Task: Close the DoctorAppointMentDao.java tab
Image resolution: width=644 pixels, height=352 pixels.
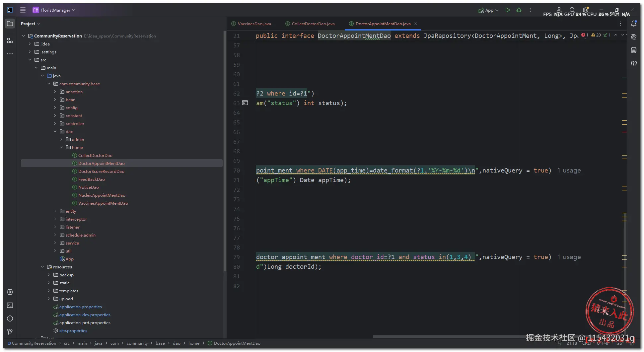Action: point(416,24)
